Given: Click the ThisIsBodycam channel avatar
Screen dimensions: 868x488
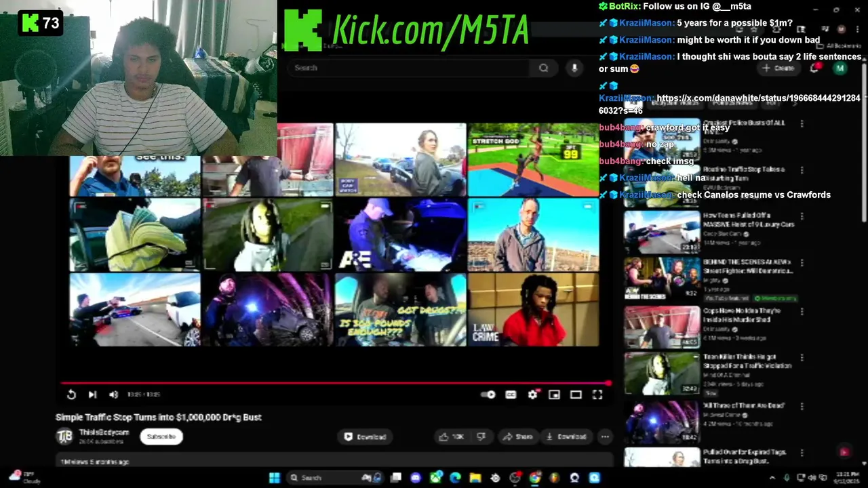Looking at the screenshot, I should 64,436.
